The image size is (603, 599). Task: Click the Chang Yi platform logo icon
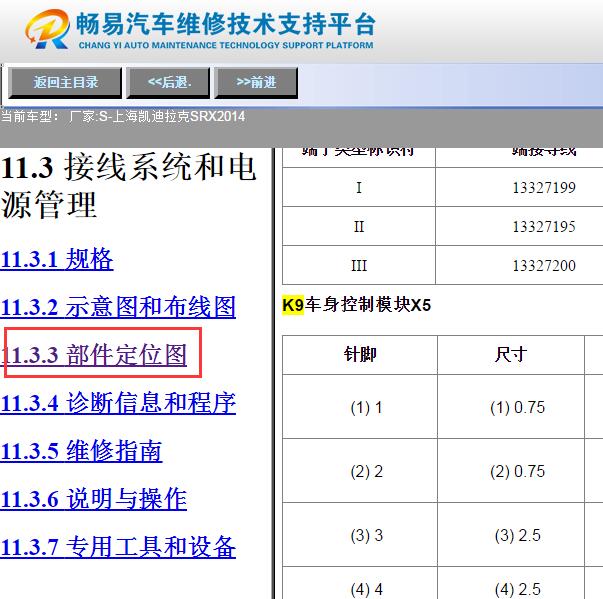point(48,29)
